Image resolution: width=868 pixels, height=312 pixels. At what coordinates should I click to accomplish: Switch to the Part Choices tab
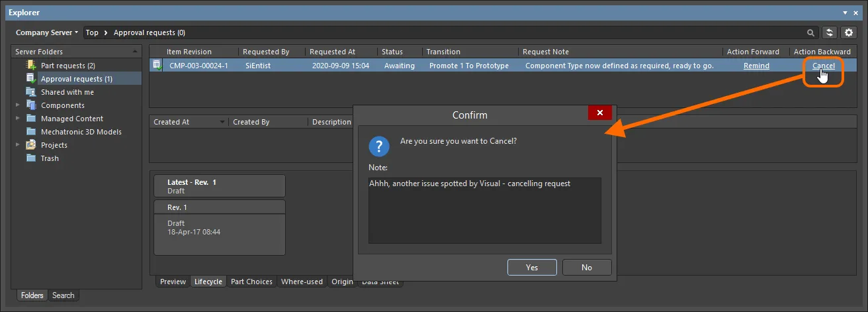coord(251,282)
